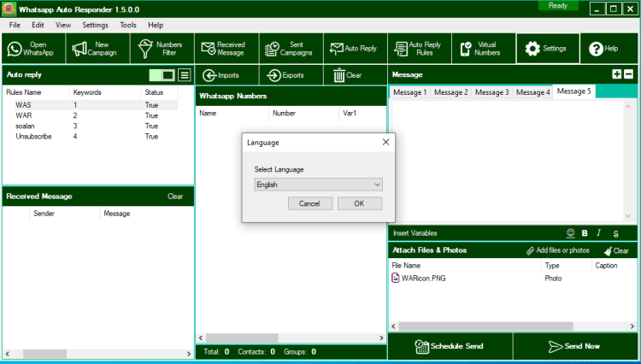
Task: Click the Rules Name column header
Action: point(37,92)
